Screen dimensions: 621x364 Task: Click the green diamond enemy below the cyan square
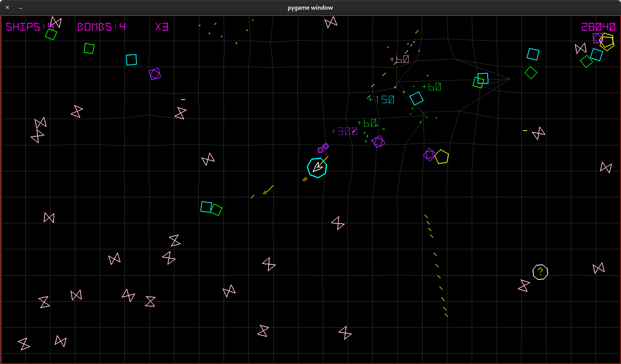pos(531,72)
